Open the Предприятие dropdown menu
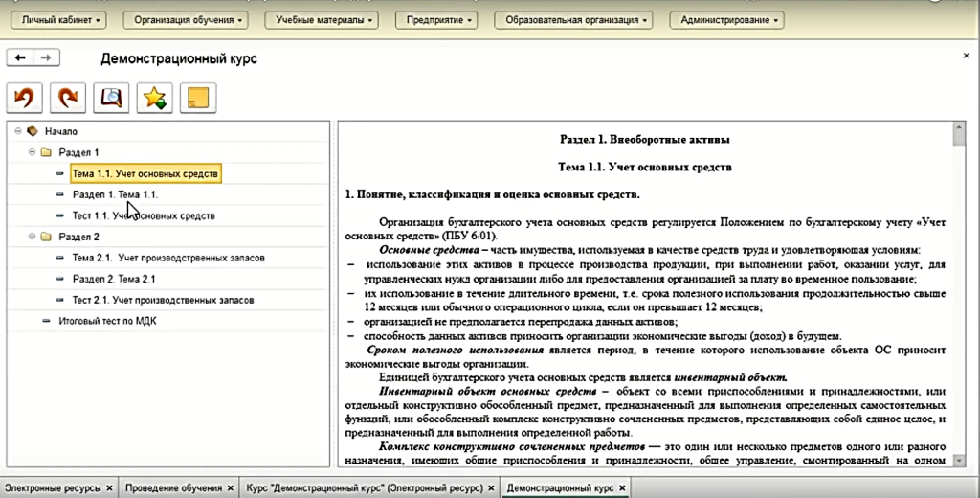980x498 pixels. [x=436, y=20]
